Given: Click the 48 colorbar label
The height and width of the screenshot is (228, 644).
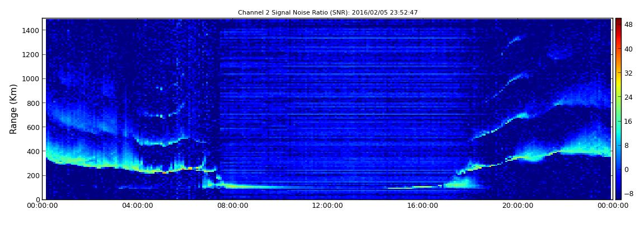Looking at the screenshot, I should [628, 25].
